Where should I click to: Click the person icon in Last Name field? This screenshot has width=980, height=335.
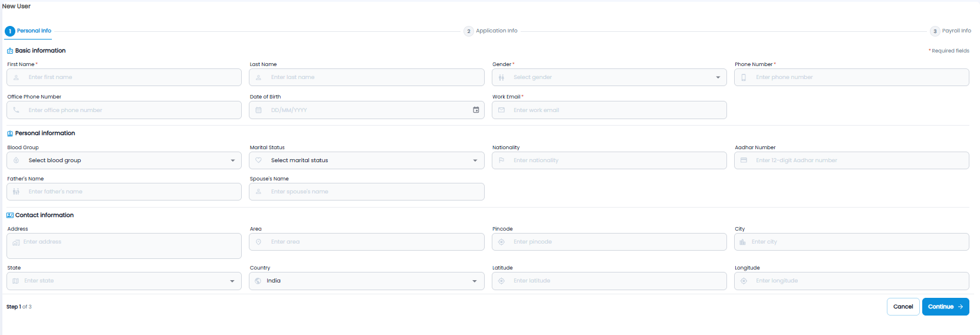[259, 77]
